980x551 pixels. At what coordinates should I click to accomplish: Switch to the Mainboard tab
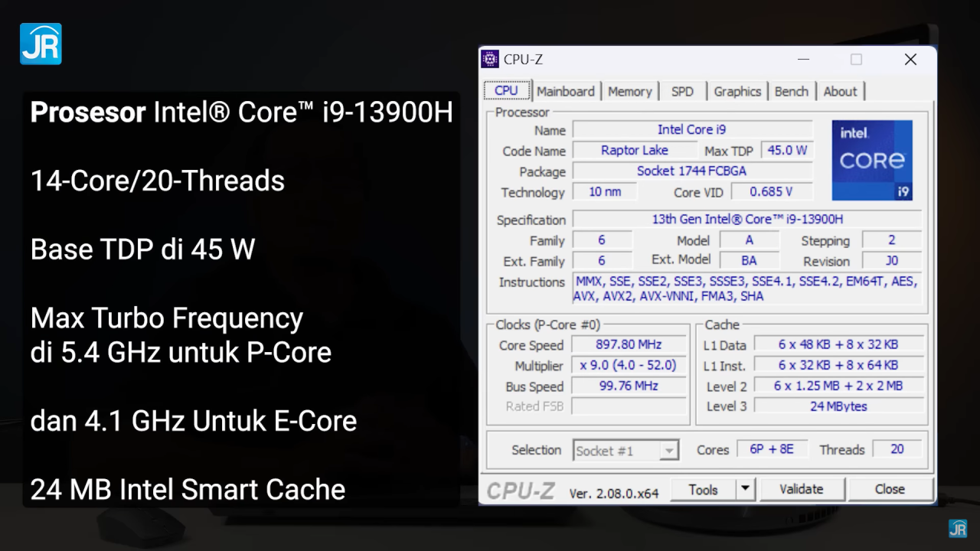[565, 91]
